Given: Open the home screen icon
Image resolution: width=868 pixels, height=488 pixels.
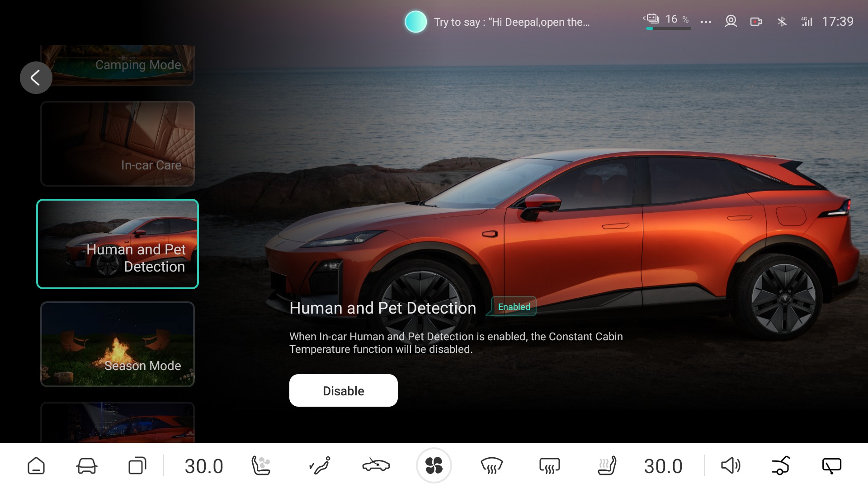Looking at the screenshot, I should [36, 465].
